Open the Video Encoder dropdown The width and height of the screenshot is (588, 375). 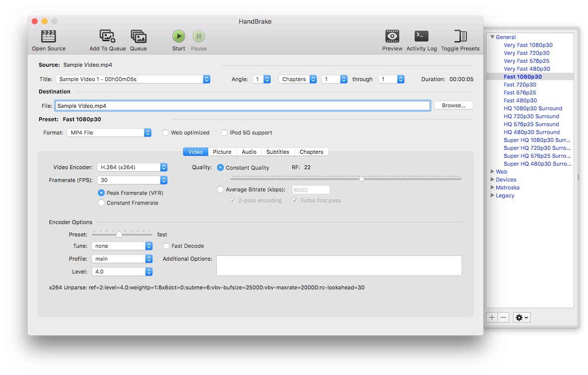pyautogui.click(x=132, y=167)
